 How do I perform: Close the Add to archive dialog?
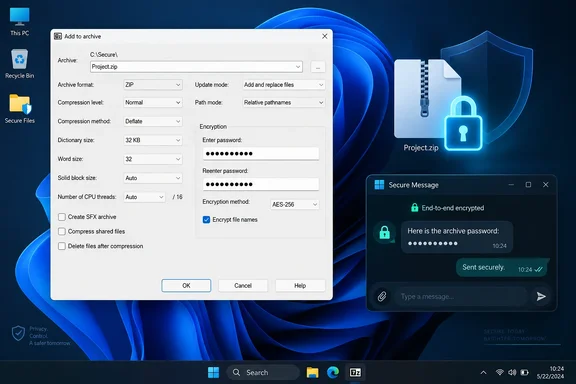[x=324, y=36]
